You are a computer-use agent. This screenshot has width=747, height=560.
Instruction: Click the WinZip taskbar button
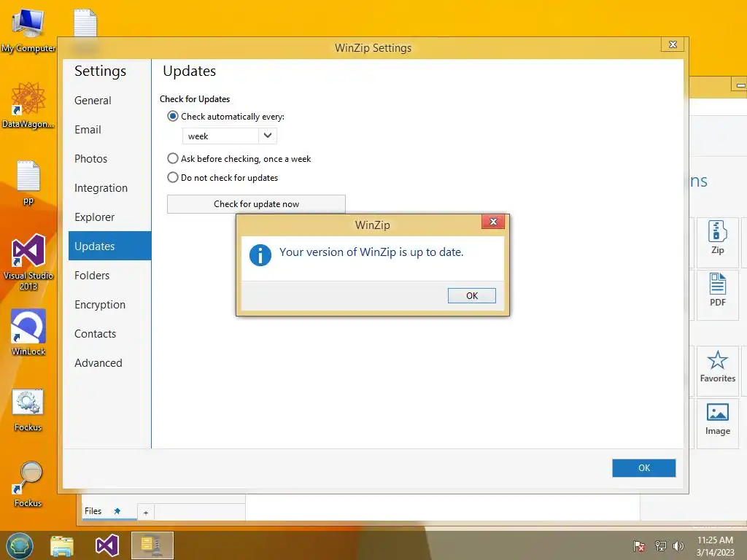(x=152, y=545)
